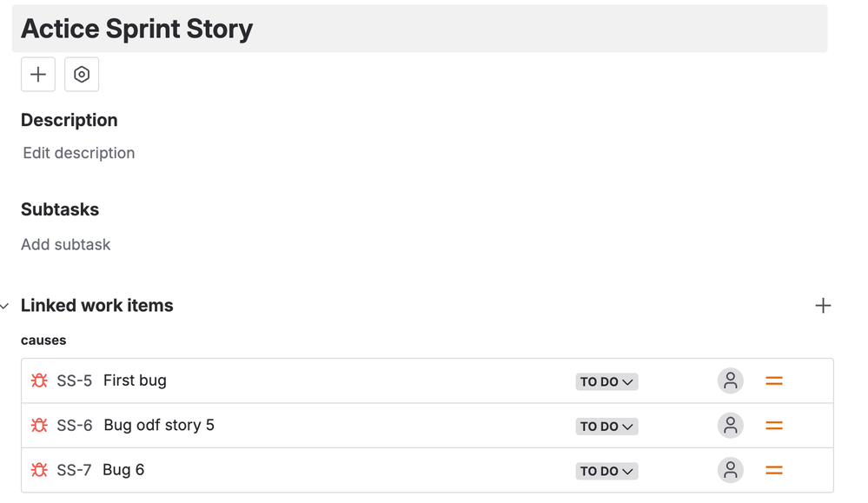Open the linked item First bug
Screen dimensions: 868x503
pos(135,381)
